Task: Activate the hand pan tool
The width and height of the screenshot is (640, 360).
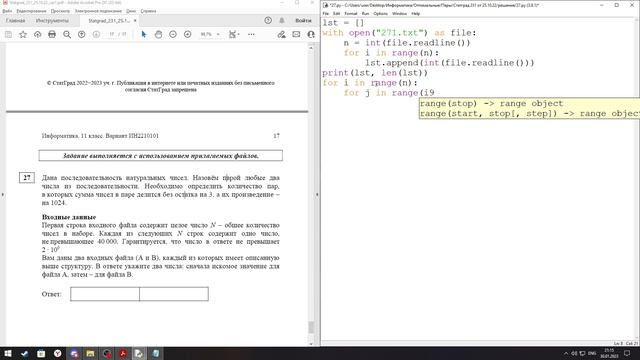Action: tap(158, 35)
